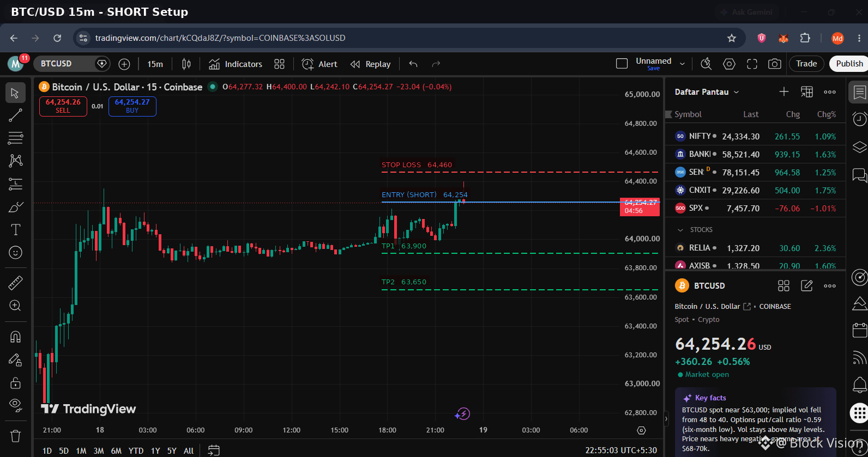This screenshot has height=457, width=868.
Task: Open the Unnamed layout dropdown chevron
Action: pyautogui.click(x=682, y=64)
